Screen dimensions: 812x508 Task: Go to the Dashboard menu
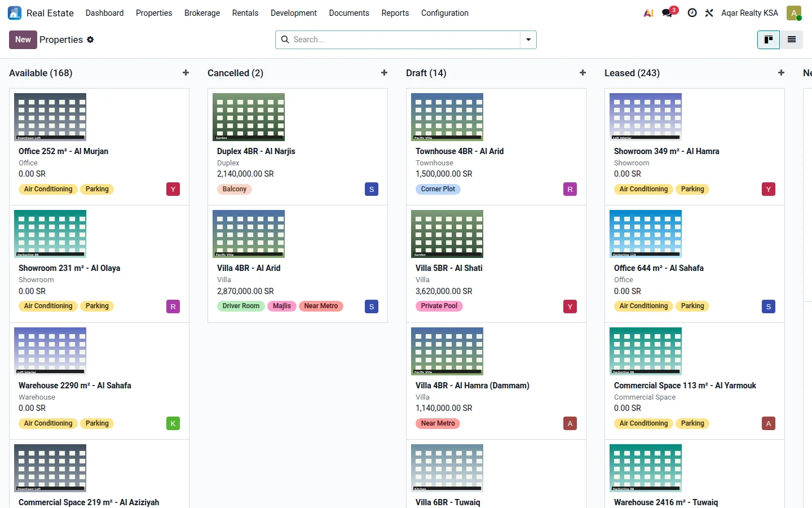(104, 13)
